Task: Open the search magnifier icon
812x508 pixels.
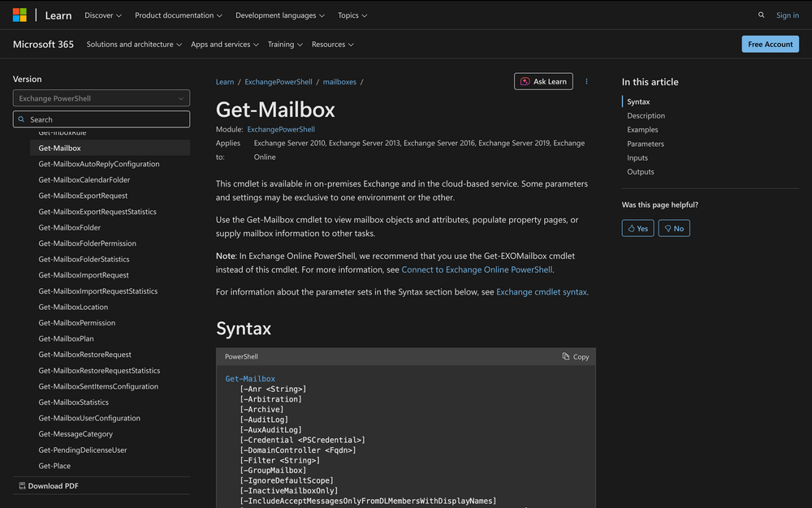Action: click(x=761, y=15)
